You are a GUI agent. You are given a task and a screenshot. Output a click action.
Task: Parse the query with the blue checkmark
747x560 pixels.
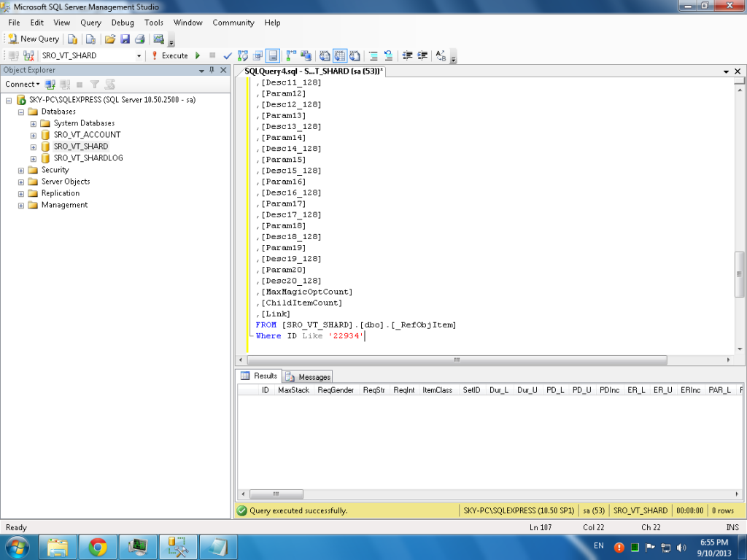coord(228,55)
